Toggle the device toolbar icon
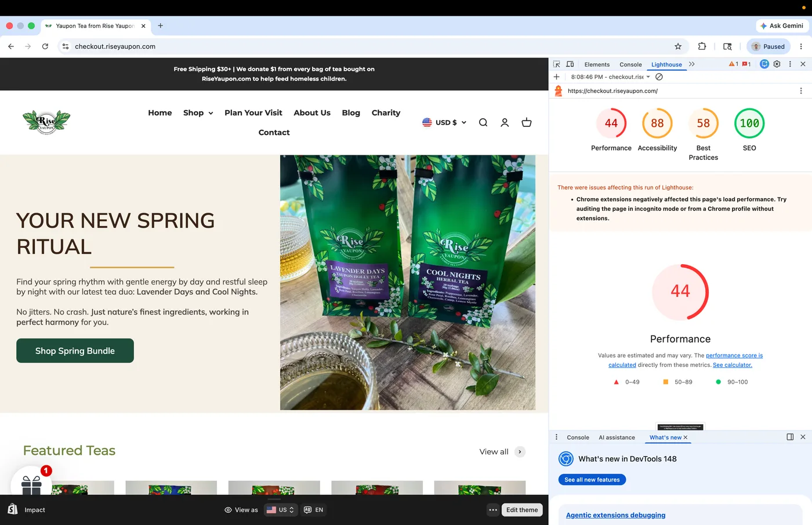Image resolution: width=812 pixels, height=525 pixels. [570, 64]
